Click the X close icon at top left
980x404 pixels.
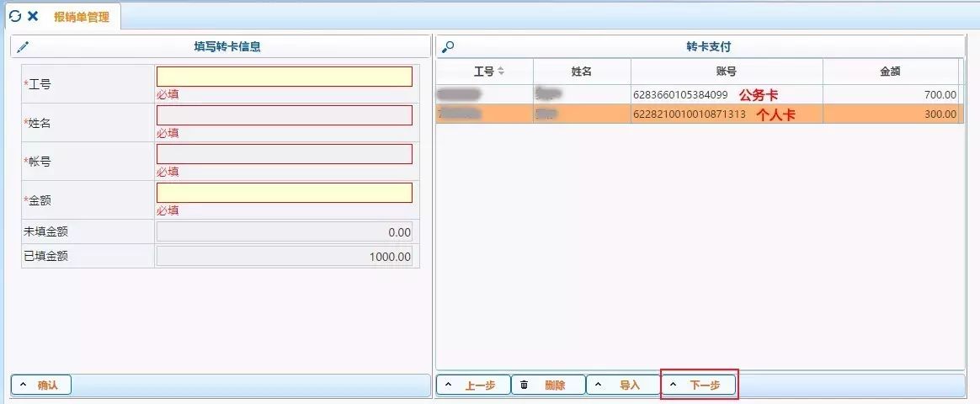[33, 16]
